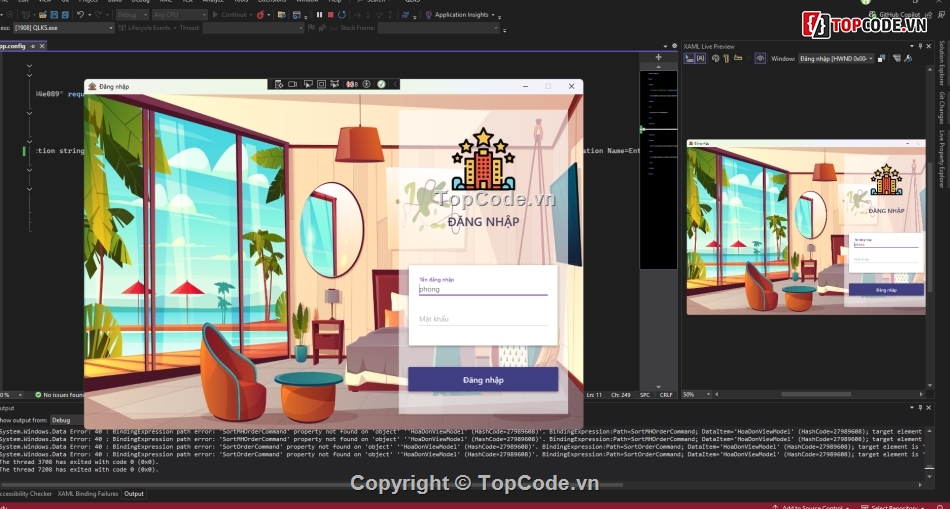Screen dimensions: 950x509
Task: Click the editor split-view plus icon
Action: [x=659, y=57]
